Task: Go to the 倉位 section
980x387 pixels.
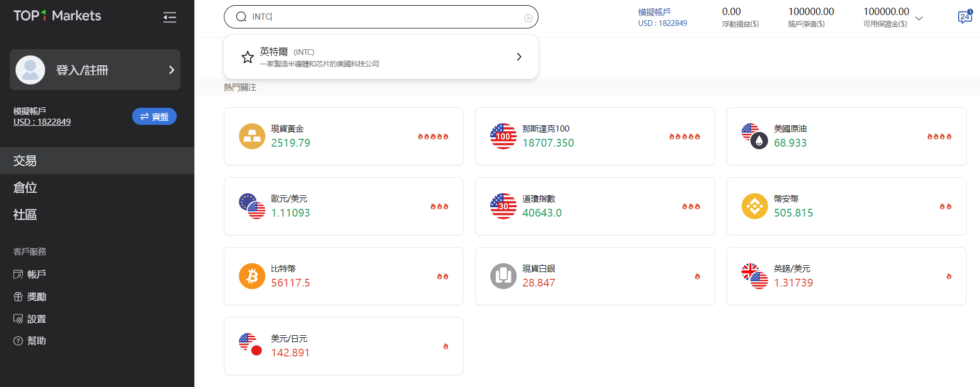Action: click(x=97, y=188)
